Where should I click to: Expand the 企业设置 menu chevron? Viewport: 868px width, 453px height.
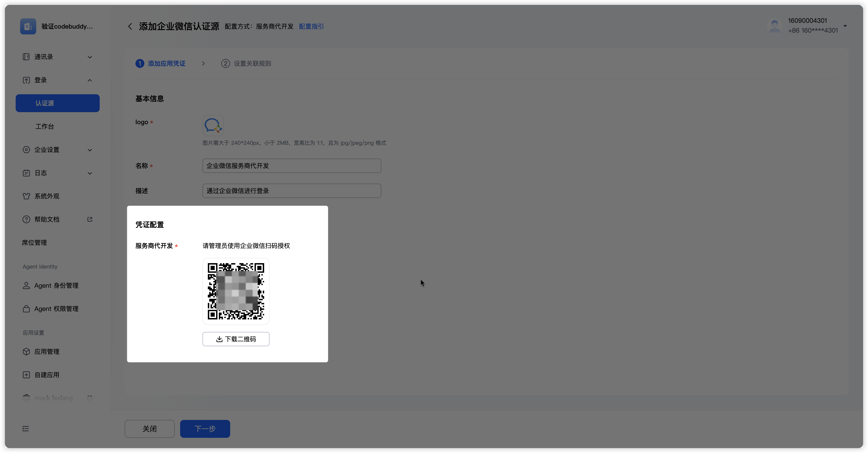pos(90,150)
